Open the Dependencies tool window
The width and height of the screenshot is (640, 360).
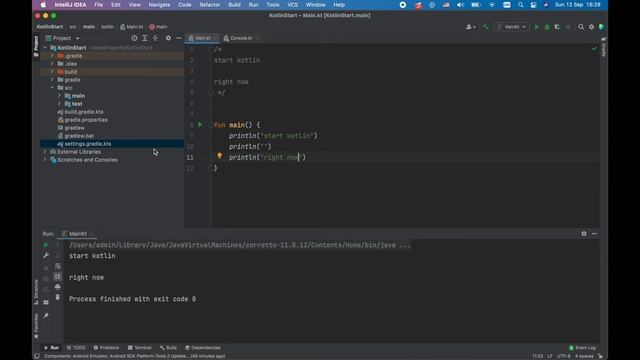tap(203, 348)
